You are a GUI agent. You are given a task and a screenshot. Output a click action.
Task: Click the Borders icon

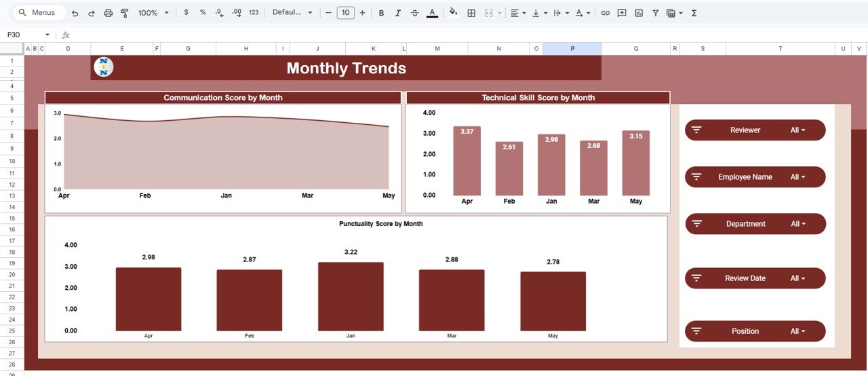(x=471, y=13)
